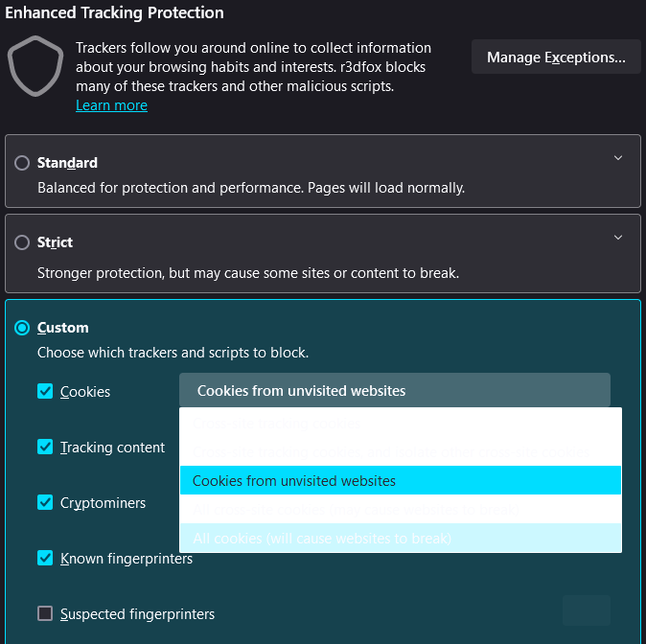This screenshot has height=644, width=646.
Task: Uncheck the Cookies checkbox
Action: pyautogui.click(x=45, y=391)
